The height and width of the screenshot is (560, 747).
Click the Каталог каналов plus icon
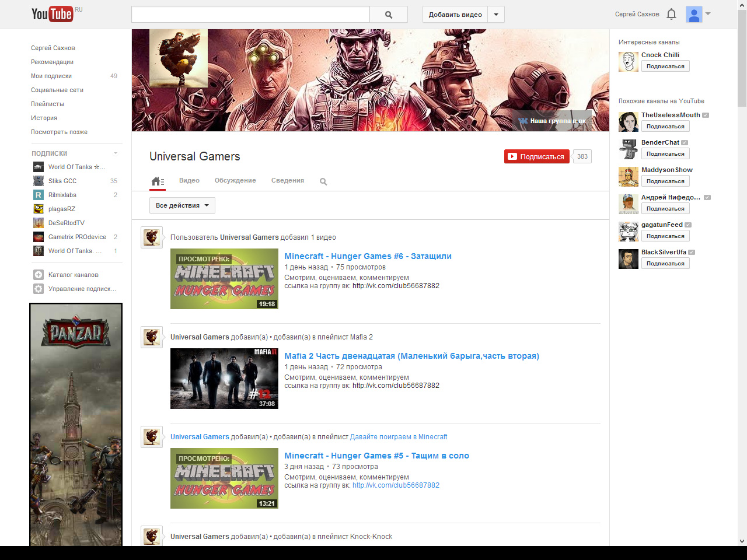39,275
